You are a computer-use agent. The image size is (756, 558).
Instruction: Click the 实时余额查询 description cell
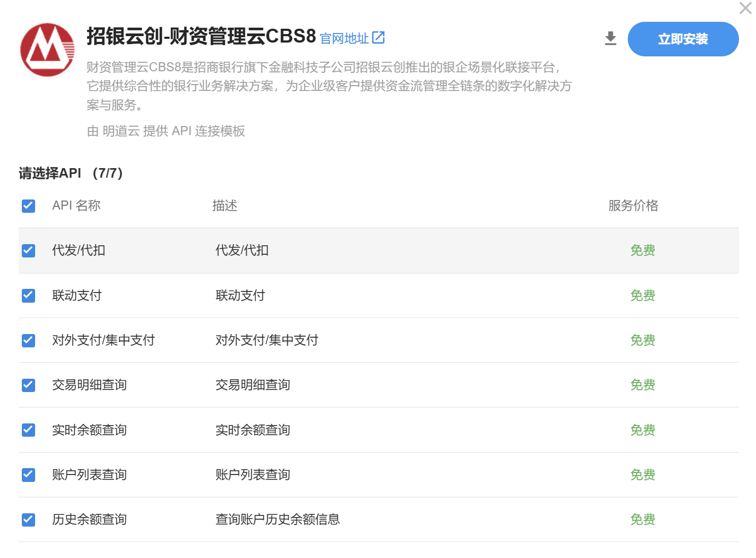[253, 430]
